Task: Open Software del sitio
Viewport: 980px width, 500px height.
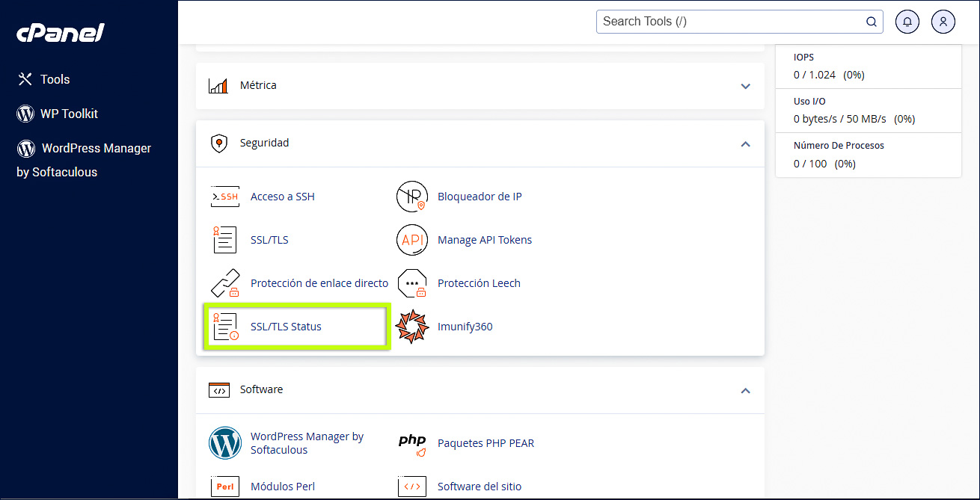Action: coord(480,486)
